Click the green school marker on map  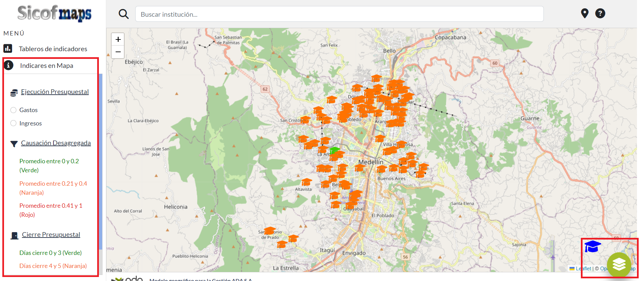[x=334, y=150]
